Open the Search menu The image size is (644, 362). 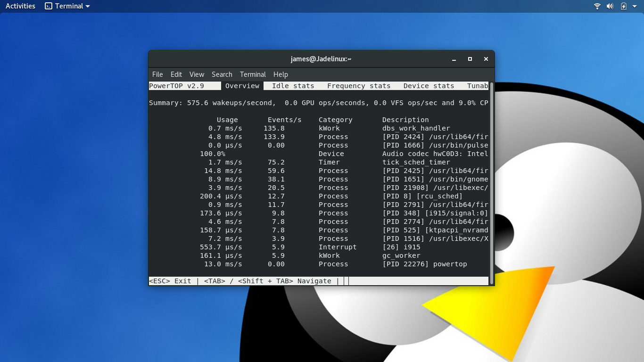click(222, 74)
